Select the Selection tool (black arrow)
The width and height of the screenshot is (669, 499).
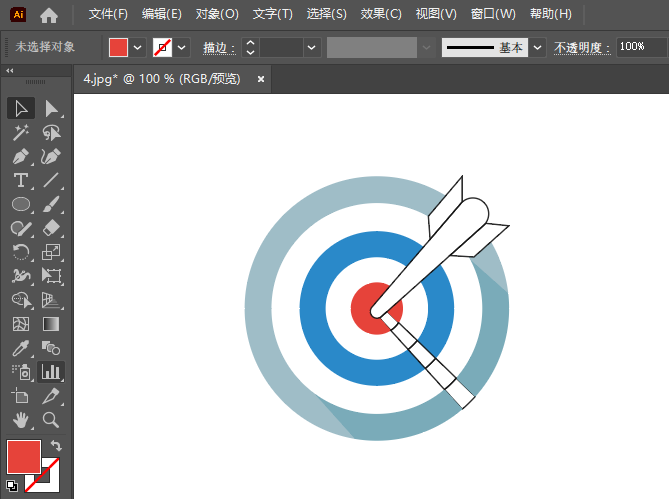pos(20,108)
